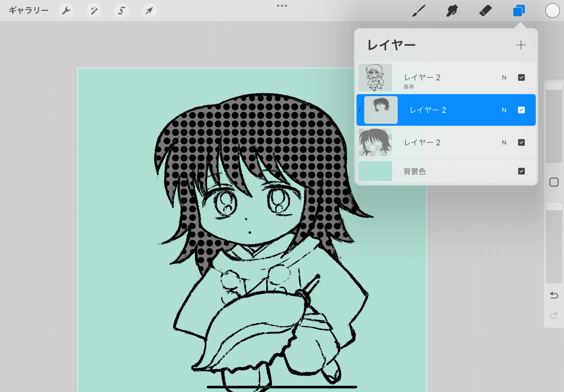Toggle the 背景色 background visibility checkbox
564x392 pixels.
pos(521,171)
